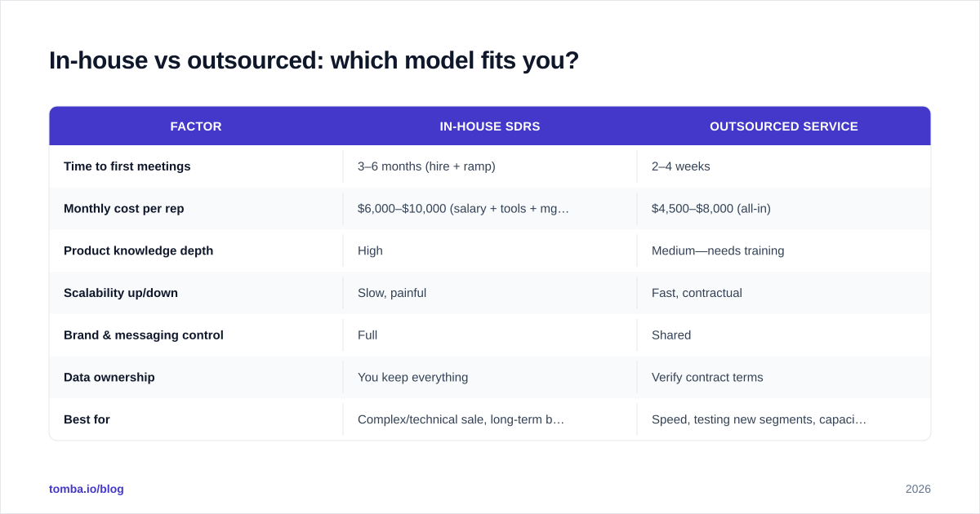Click the 'High' cell
980x514 pixels.
pos(490,250)
